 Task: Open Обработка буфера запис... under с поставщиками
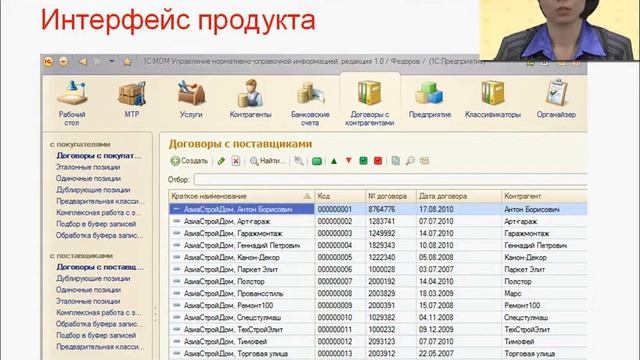click(100, 324)
